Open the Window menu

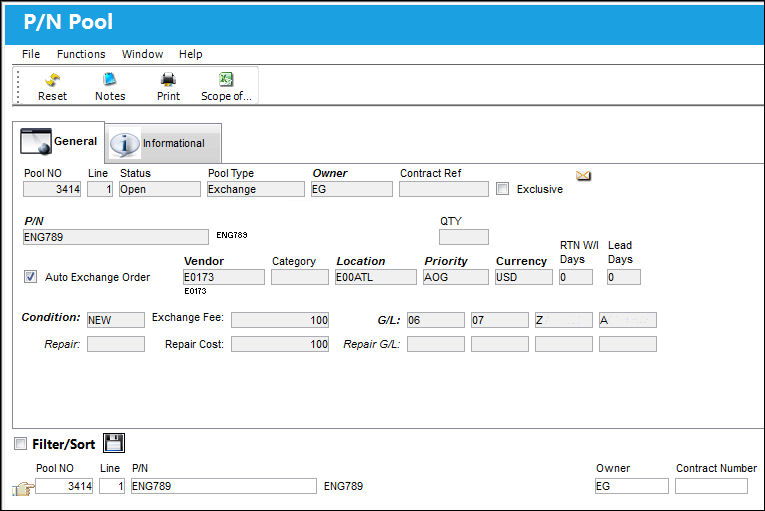point(142,54)
